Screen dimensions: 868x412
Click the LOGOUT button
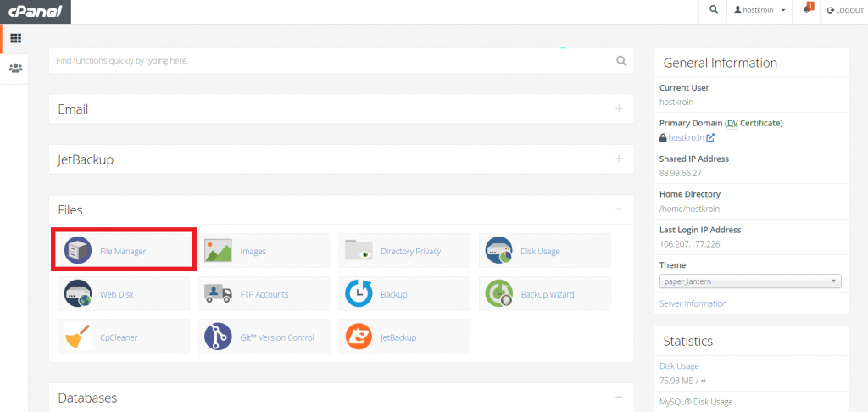[845, 10]
